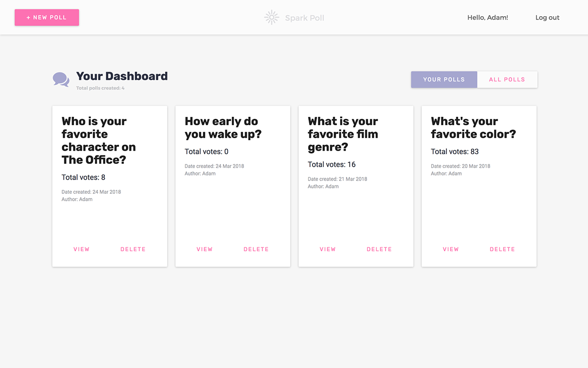Viewport: 588px width, 368px height.
Task: Click 'Date created: 21 Mar 2018' text
Action: pyautogui.click(x=338, y=179)
